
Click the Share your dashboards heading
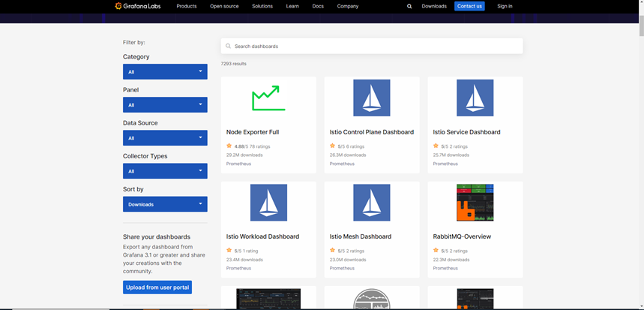tap(157, 237)
